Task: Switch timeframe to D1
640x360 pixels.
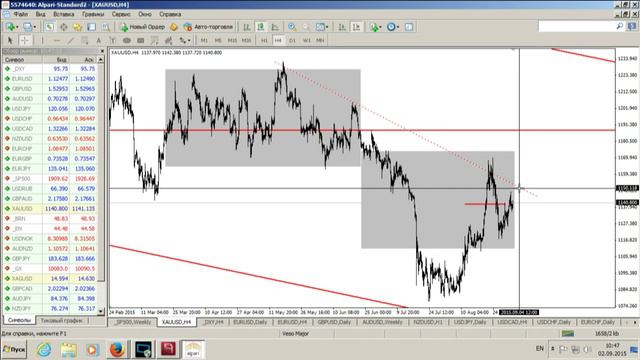Action: coord(292,40)
